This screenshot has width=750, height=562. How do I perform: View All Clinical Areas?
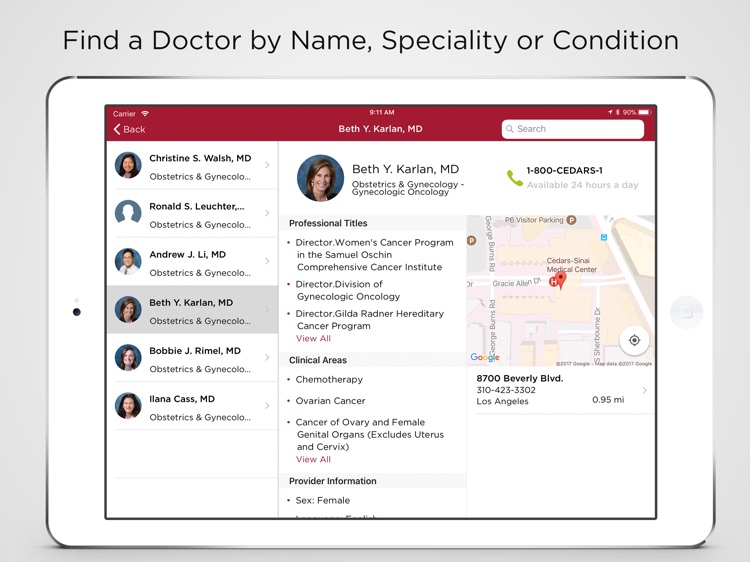click(313, 459)
